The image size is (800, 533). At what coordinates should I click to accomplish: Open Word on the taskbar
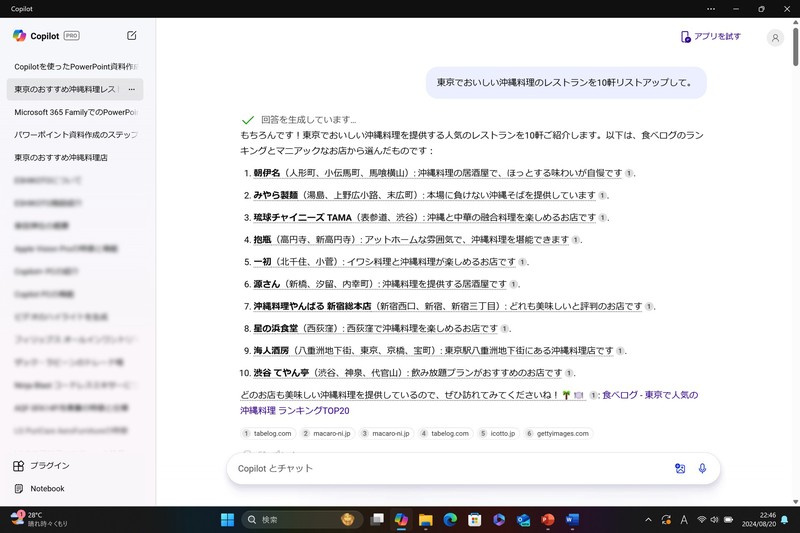tap(572, 520)
